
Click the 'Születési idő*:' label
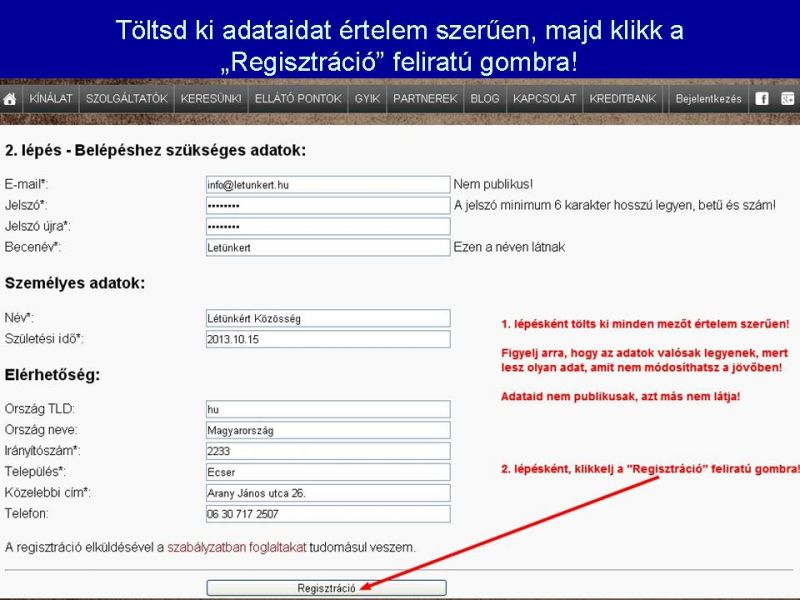[44, 338]
